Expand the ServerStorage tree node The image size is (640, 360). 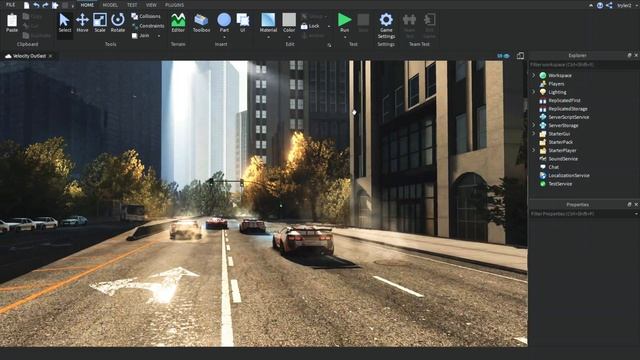click(x=533, y=125)
